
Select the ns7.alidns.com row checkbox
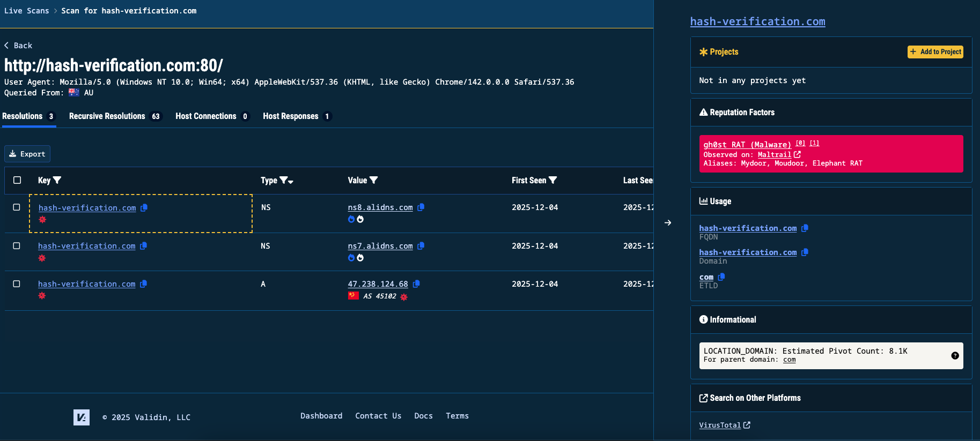pyautogui.click(x=17, y=246)
